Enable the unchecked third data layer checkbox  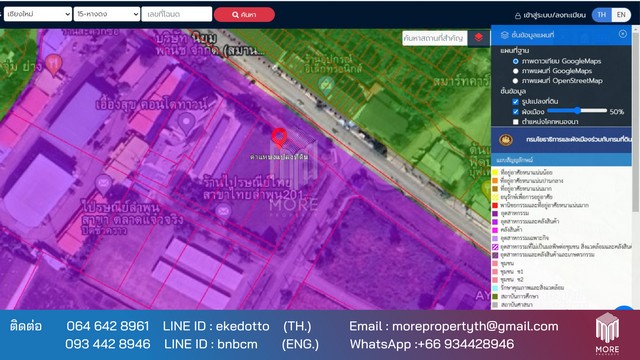pos(516,122)
